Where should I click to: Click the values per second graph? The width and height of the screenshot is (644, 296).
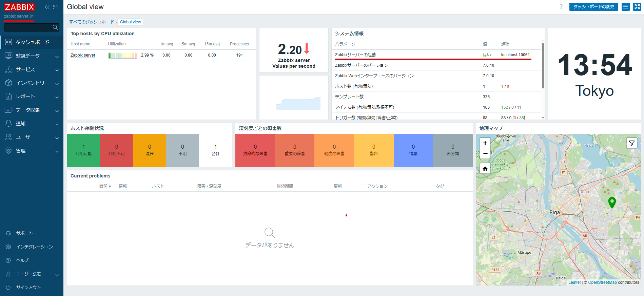point(298,104)
